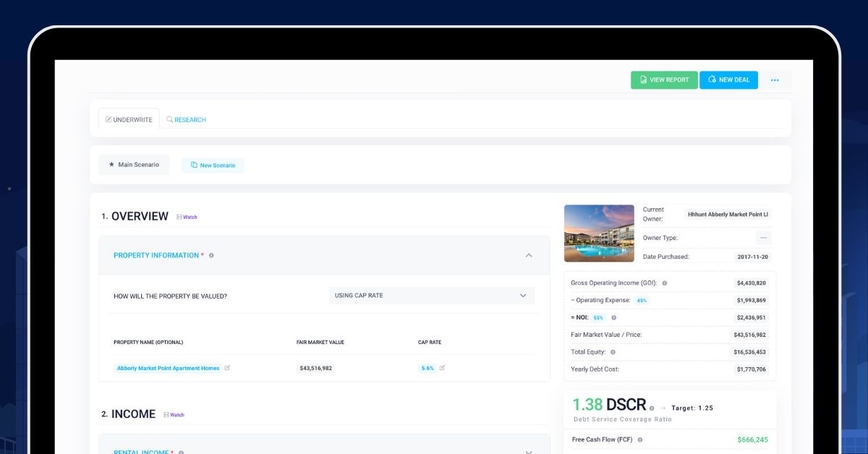This screenshot has width=868, height=454.
Task: Click info icon next to Gross Operating Income
Action: [x=665, y=283]
